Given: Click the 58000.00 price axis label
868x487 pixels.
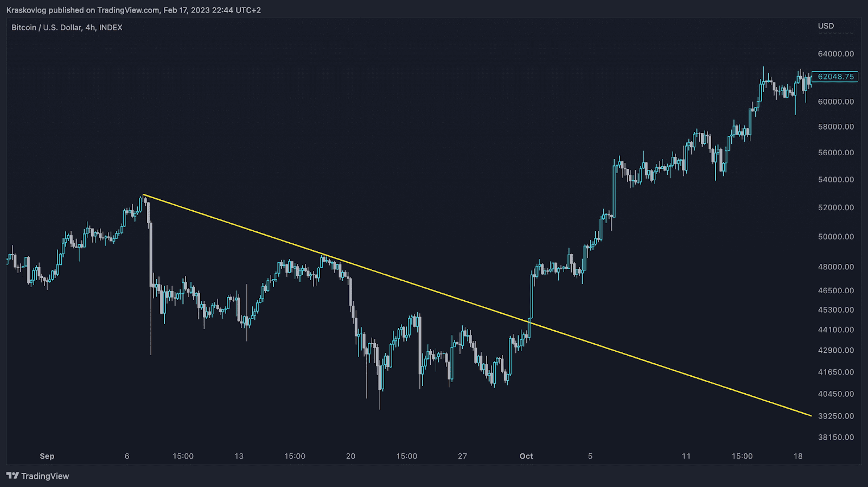Looking at the screenshot, I should point(835,127).
